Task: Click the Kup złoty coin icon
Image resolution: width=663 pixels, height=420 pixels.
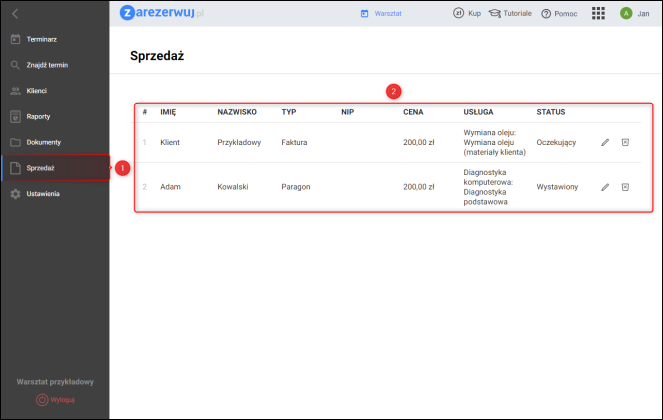Action: point(458,13)
